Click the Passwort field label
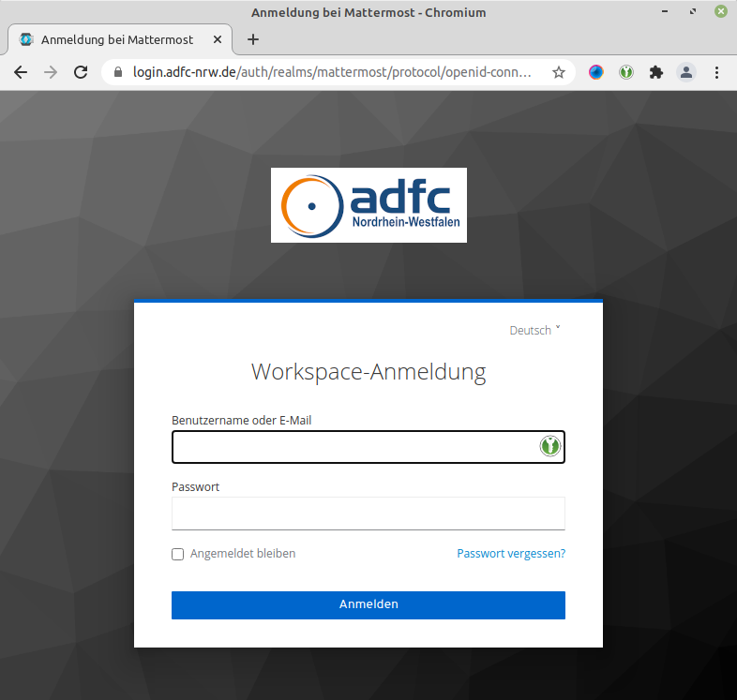Screen dimensions: 737x700 196,486
